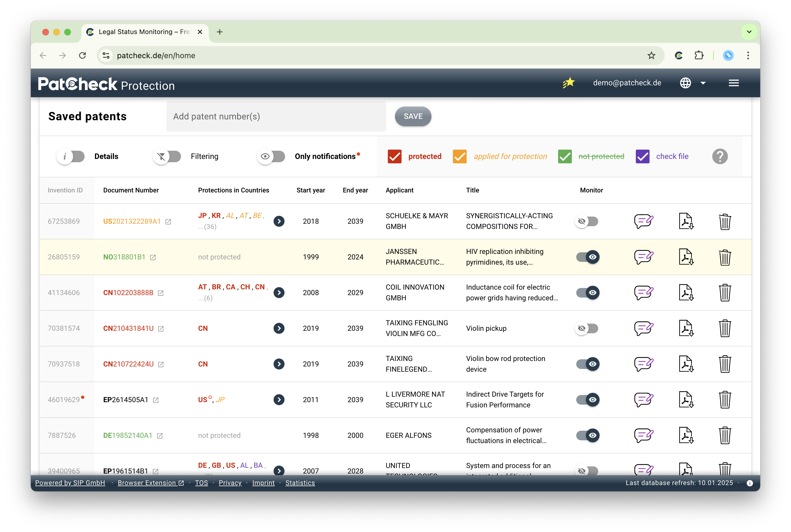Enable the Filtering toggle
Image resolution: width=791 pixels, height=532 pixels.
click(169, 156)
